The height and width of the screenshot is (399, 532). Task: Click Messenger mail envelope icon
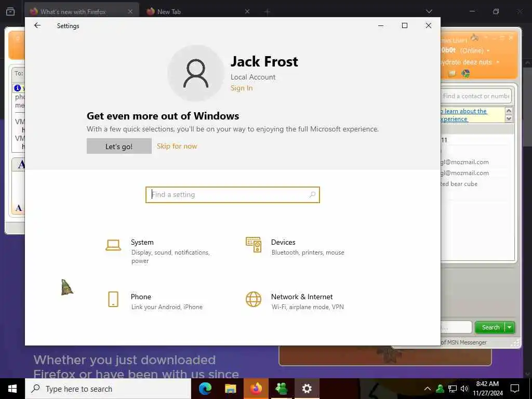[452, 73]
